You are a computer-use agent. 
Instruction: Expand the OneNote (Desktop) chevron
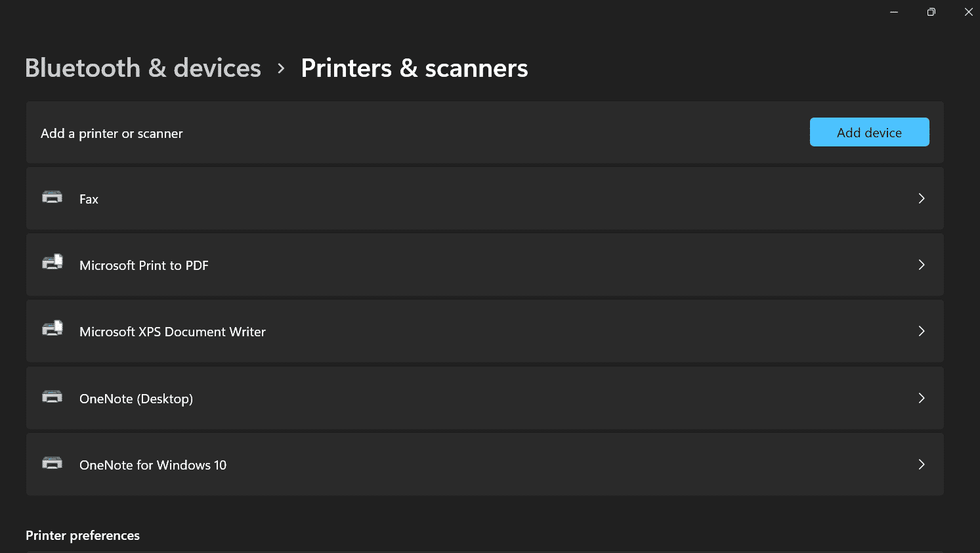point(922,398)
